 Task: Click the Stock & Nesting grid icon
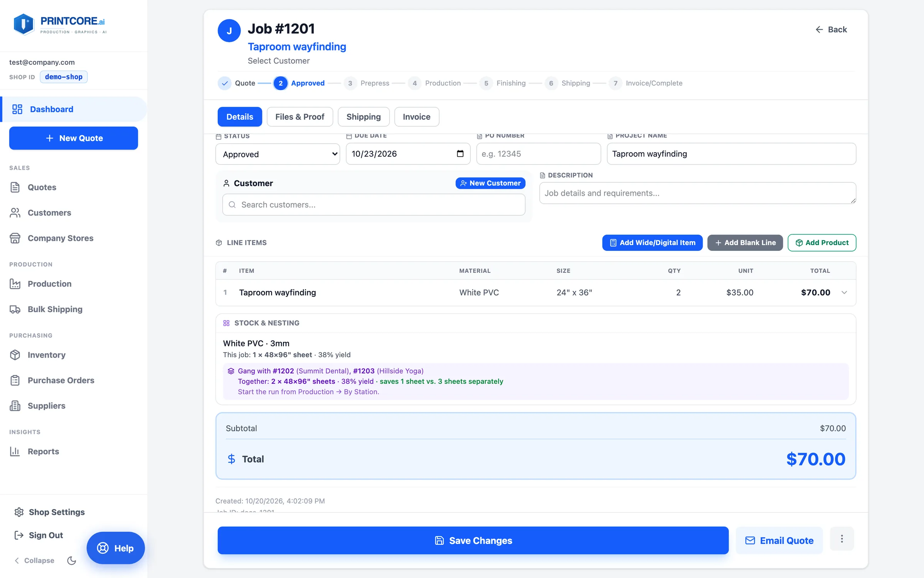226,323
